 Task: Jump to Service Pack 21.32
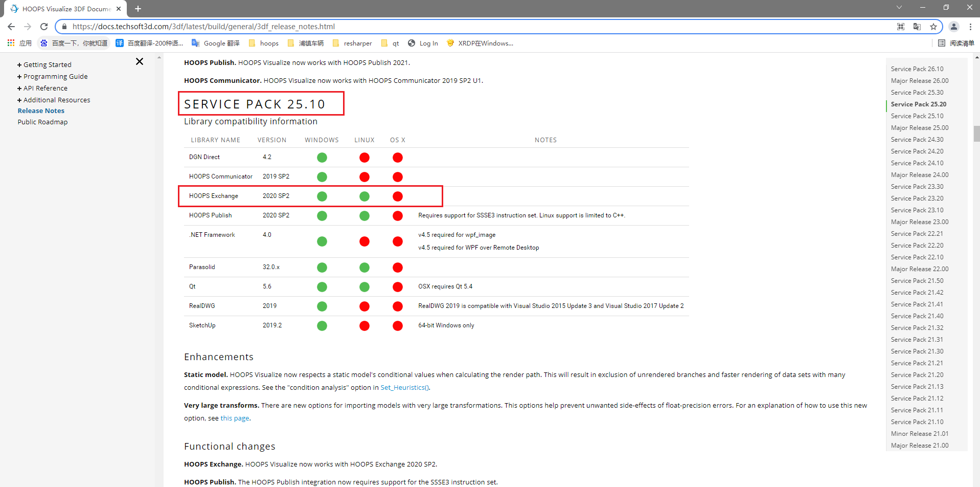pos(917,328)
